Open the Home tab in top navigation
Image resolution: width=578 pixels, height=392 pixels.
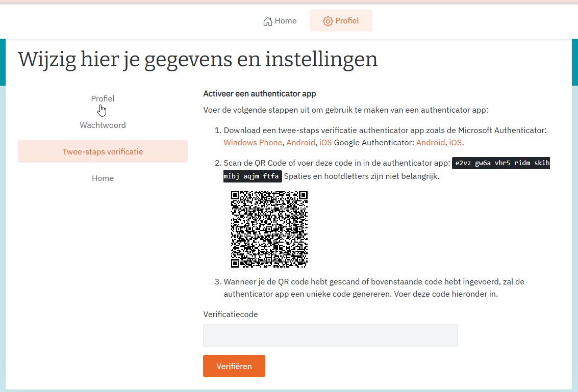point(280,20)
